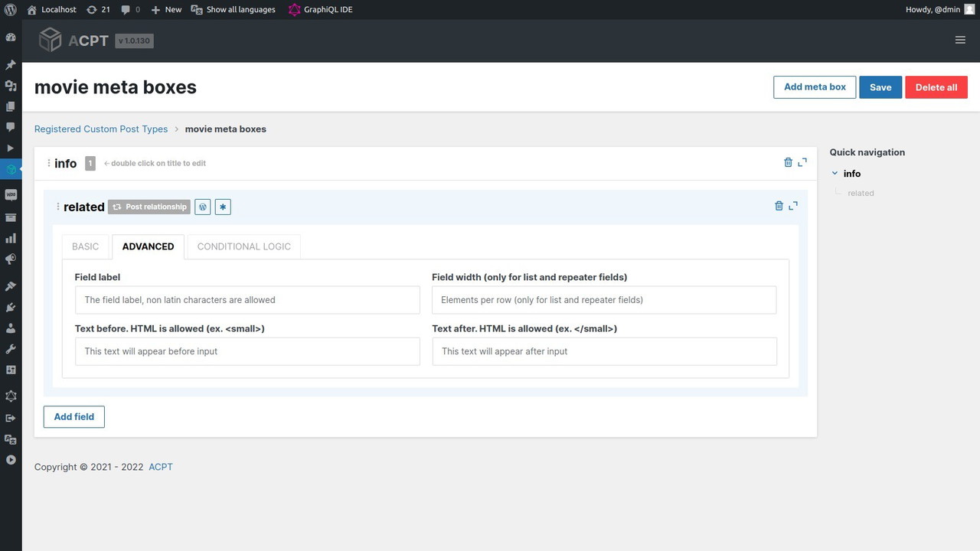The height and width of the screenshot is (551, 980).
Task: Focus the Field label input
Action: pyautogui.click(x=247, y=300)
